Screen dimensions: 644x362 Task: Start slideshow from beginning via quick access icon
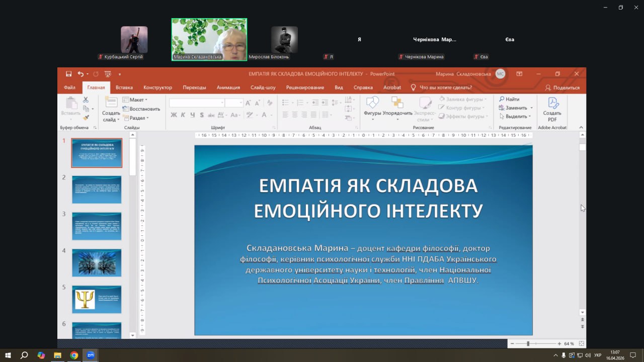(x=108, y=74)
